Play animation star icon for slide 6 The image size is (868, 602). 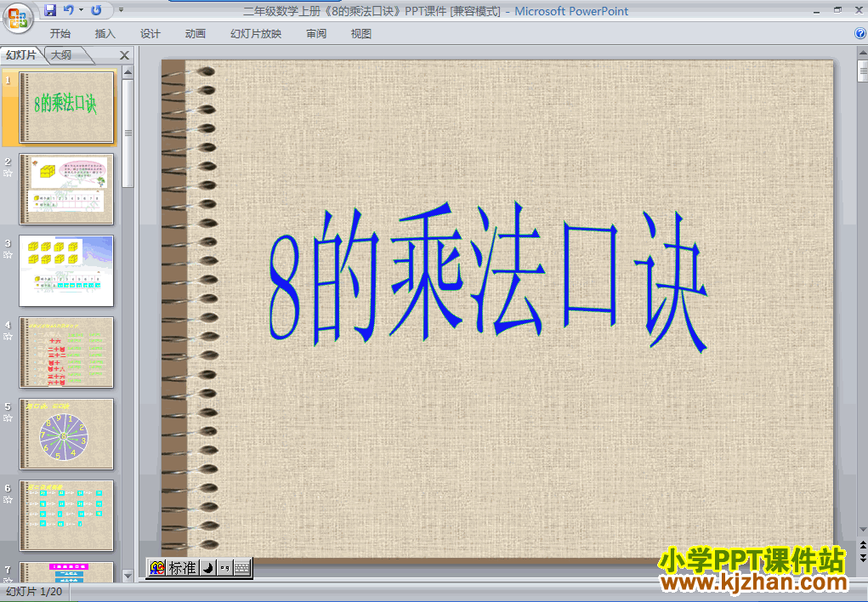(x=8, y=500)
